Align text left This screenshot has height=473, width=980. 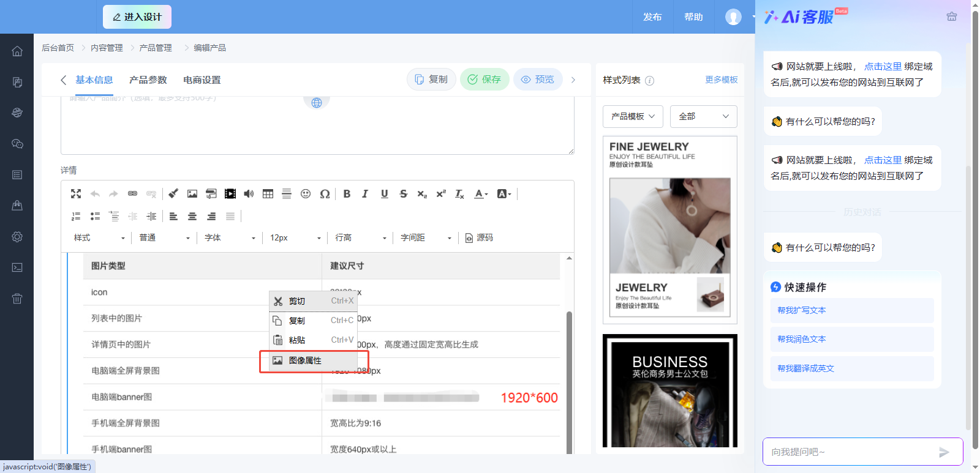click(173, 216)
